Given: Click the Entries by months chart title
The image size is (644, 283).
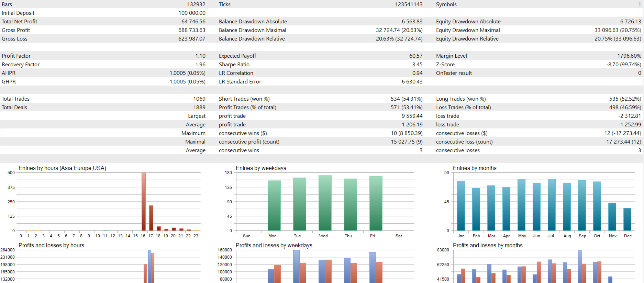Looking at the screenshot, I should tap(475, 168).
